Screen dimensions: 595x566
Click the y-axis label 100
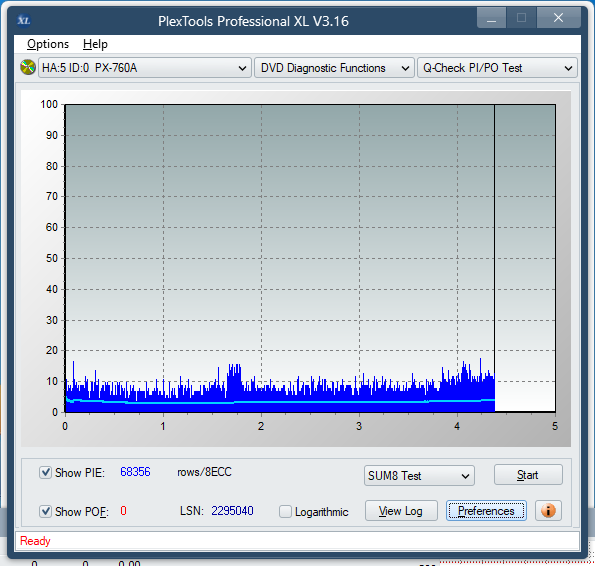pyautogui.click(x=49, y=104)
